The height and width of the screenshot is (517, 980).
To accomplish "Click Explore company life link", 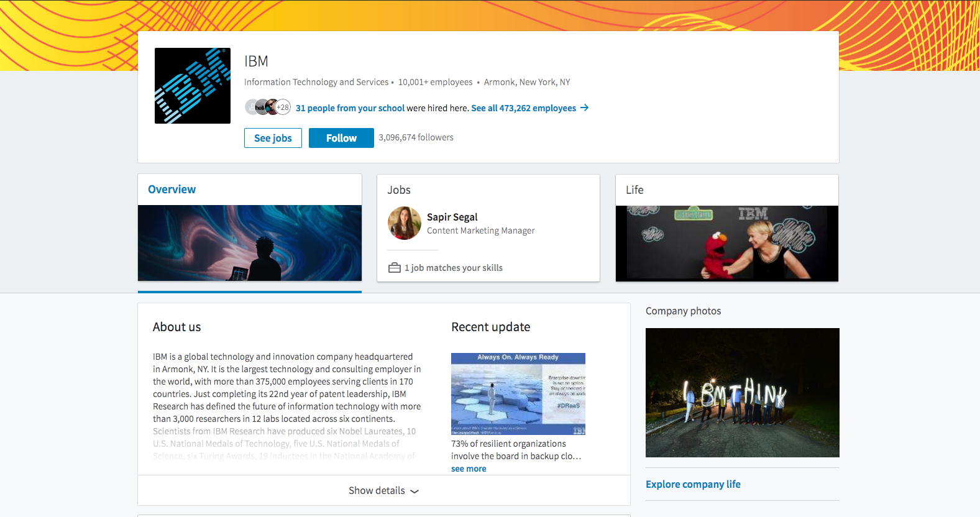I will [x=693, y=484].
